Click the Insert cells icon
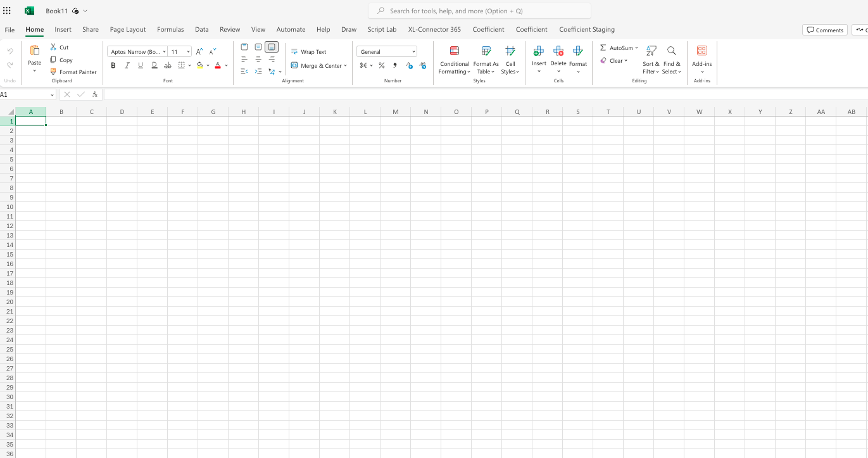868x458 pixels. (x=539, y=51)
